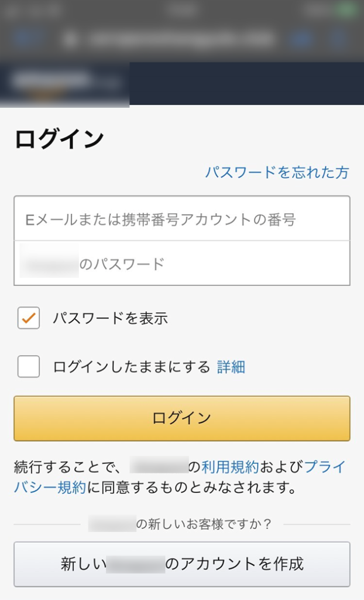Uncheck the パスワードを表示 checkbox
The width and height of the screenshot is (364, 600).
pyautogui.click(x=29, y=319)
